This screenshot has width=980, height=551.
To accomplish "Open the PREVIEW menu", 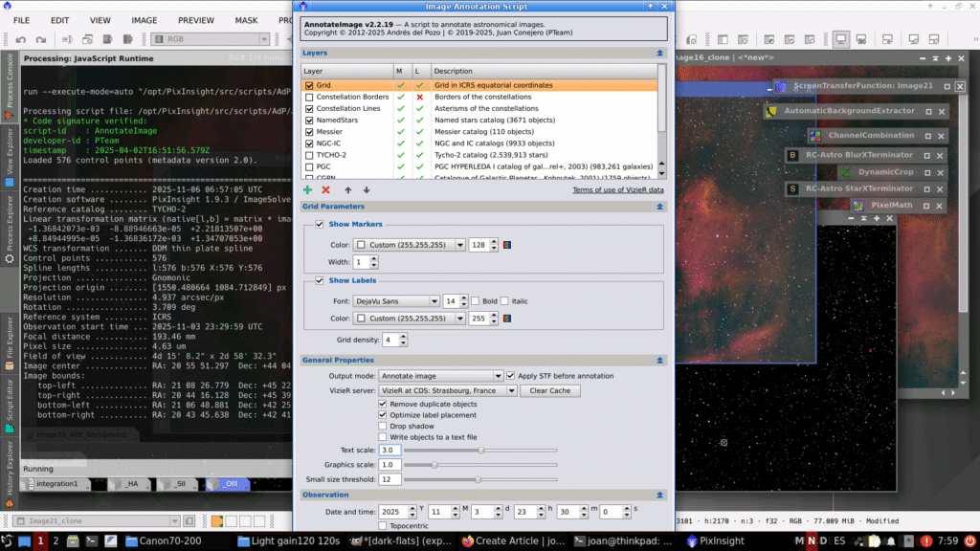I will tap(196, 19).
